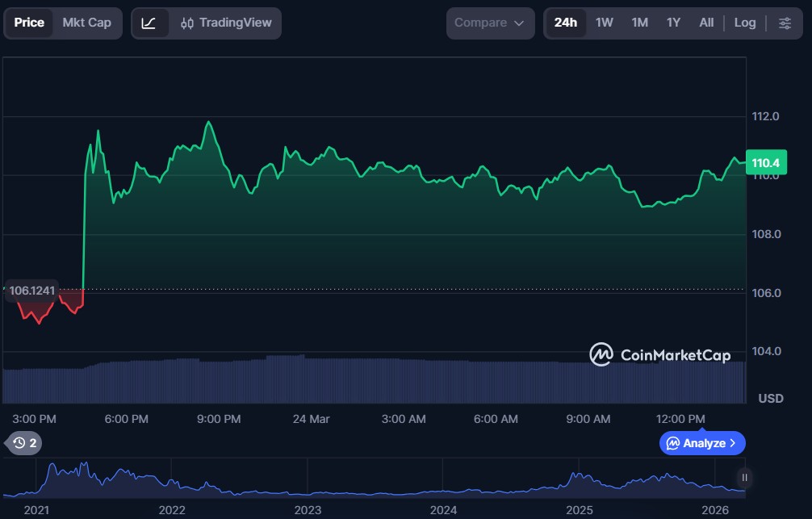Open chart settings sliders icon

click(785, 23)
